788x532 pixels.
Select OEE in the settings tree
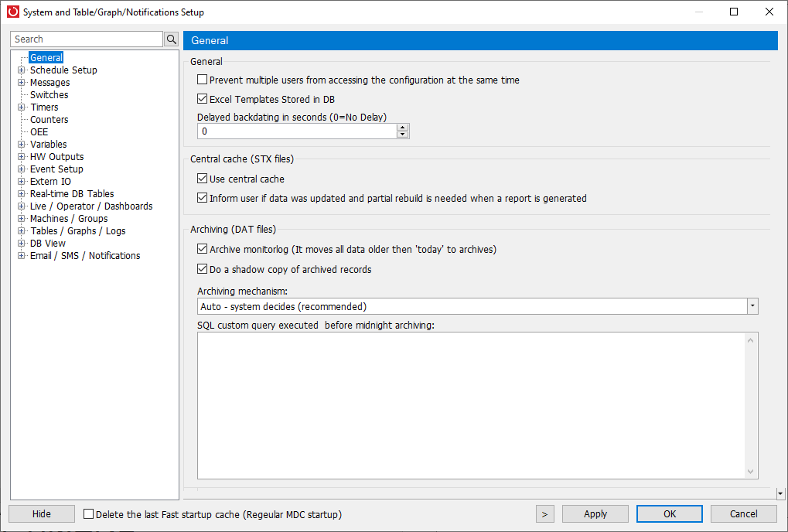(x=39, y=131)
